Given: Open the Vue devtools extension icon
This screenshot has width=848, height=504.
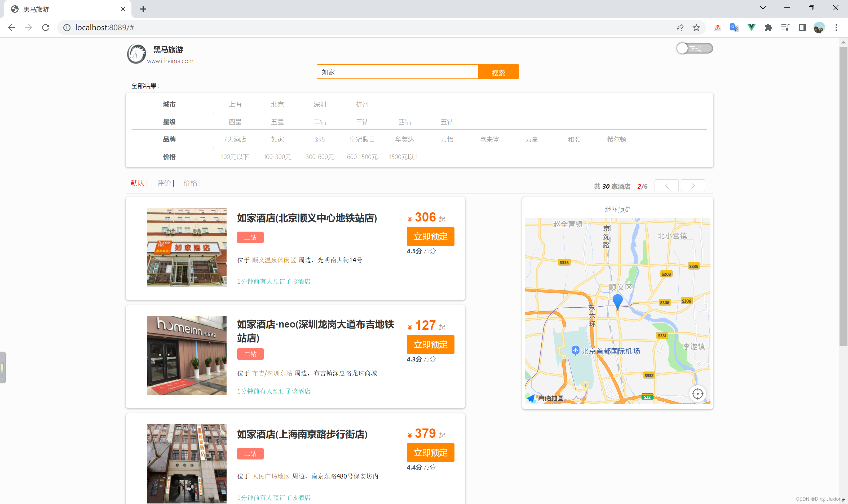Looking at the screenshot, I should [751, 28].
